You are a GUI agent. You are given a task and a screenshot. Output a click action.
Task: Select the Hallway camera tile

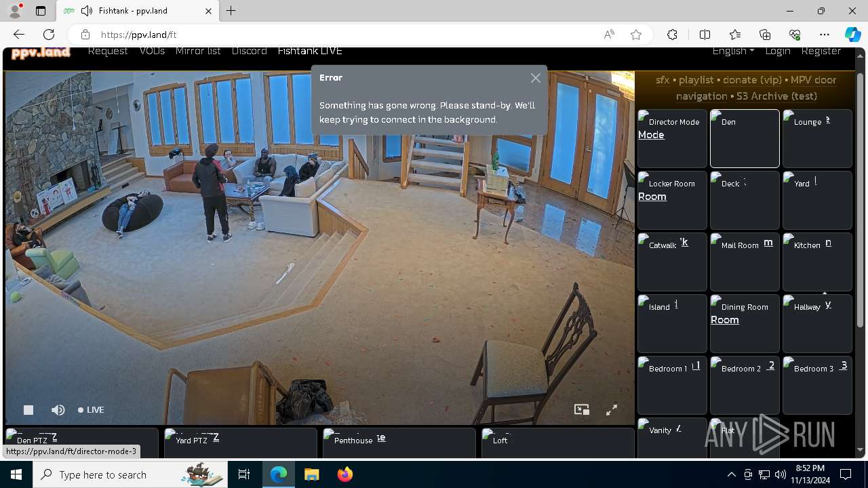pyautogui.click(x=817, y=323)
